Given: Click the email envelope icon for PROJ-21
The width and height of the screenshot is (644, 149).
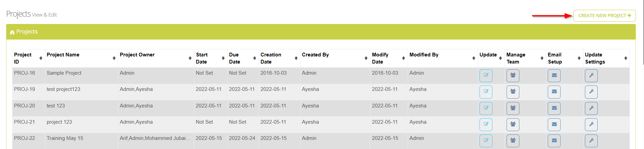Looking at the screenshot, I should coord(554,124).
